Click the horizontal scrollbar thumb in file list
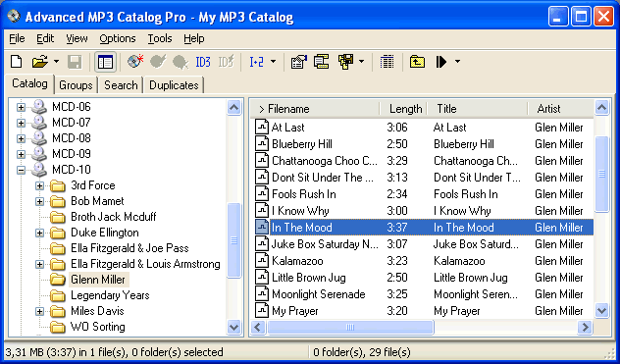Viewport: 620px width, 364px height. [x=350, y=327]
